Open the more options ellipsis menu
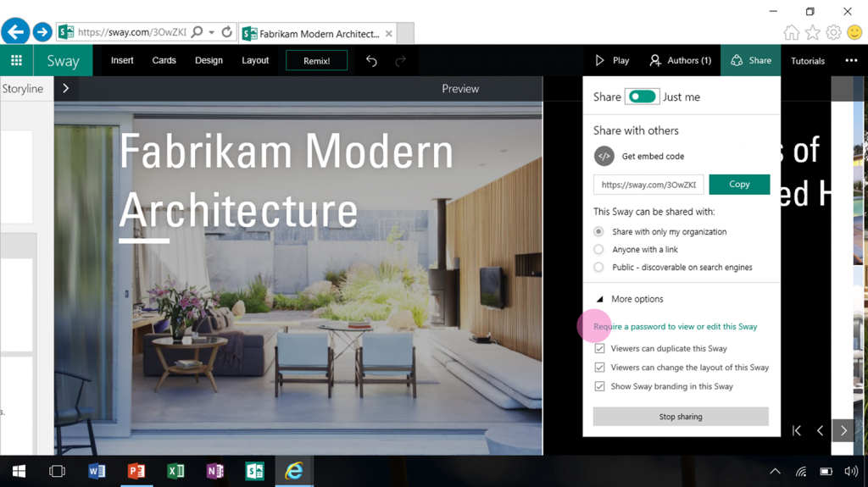868x487 pixels. (851, 60)
